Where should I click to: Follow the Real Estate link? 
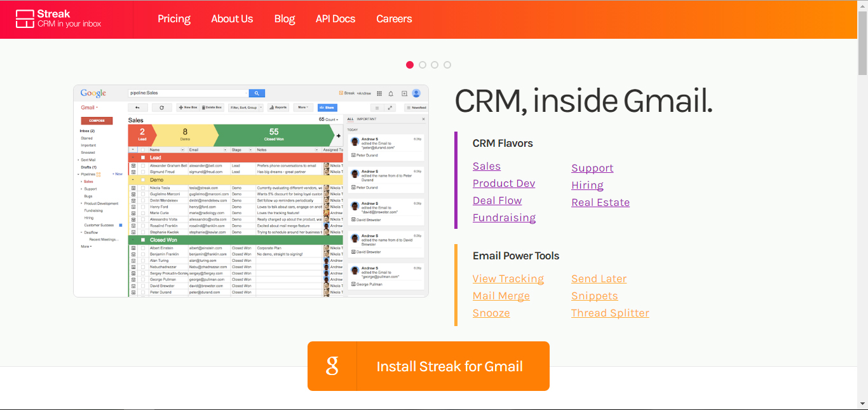pyautogui.click(x=600, y=202)
